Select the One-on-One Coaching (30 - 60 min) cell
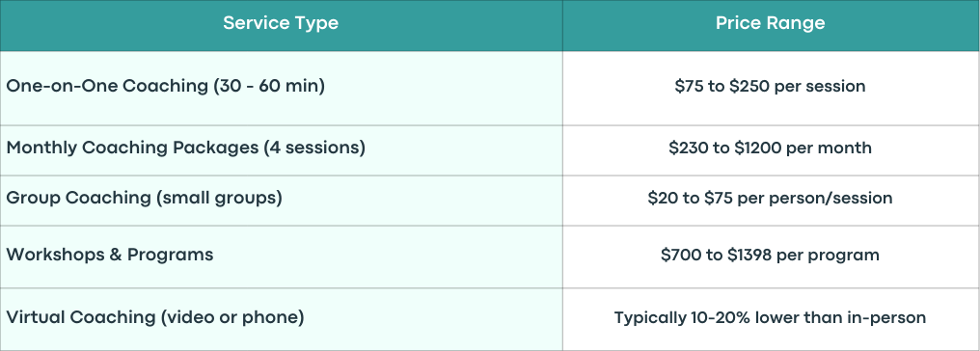 [282, 88]
